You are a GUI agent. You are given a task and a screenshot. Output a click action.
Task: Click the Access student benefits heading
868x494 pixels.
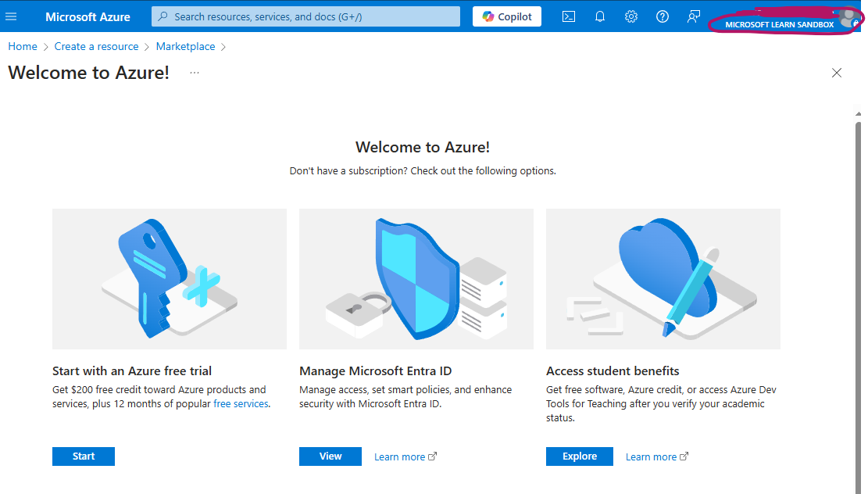click(613, 371)
